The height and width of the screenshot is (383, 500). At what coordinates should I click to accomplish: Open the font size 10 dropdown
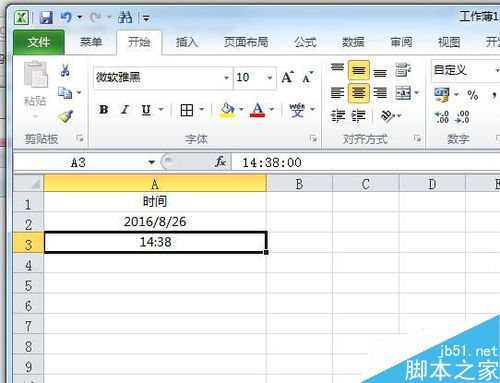click(x=270, y=78)
